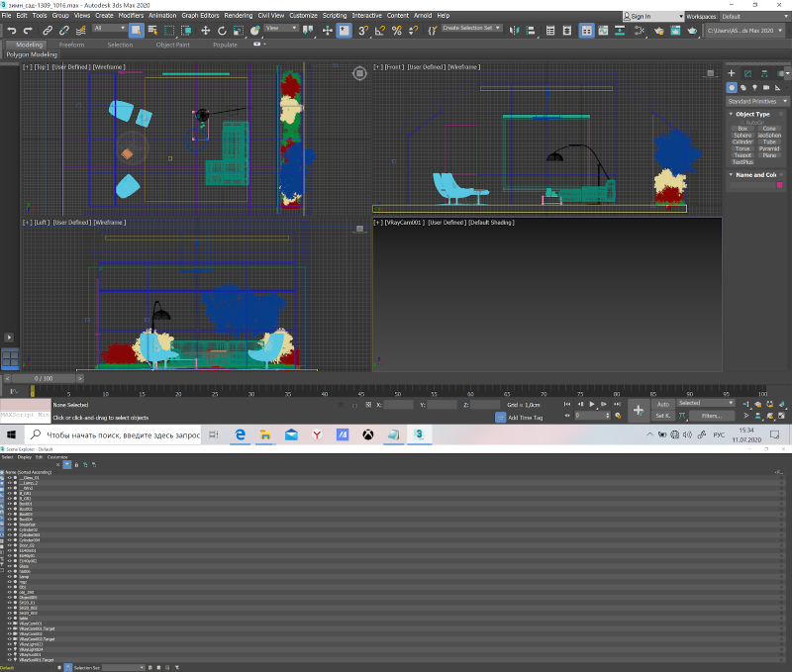Open the Create command panel tab
Image resolution: width=792 pixels, height=672 pixels.
pyautogui.click(x=732, y=73)
